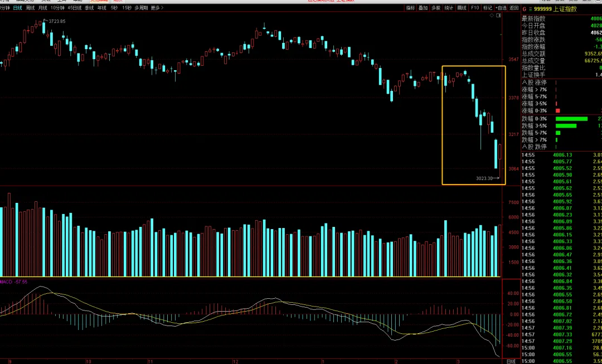Click the 上证换手 row label

click(533, 75)
